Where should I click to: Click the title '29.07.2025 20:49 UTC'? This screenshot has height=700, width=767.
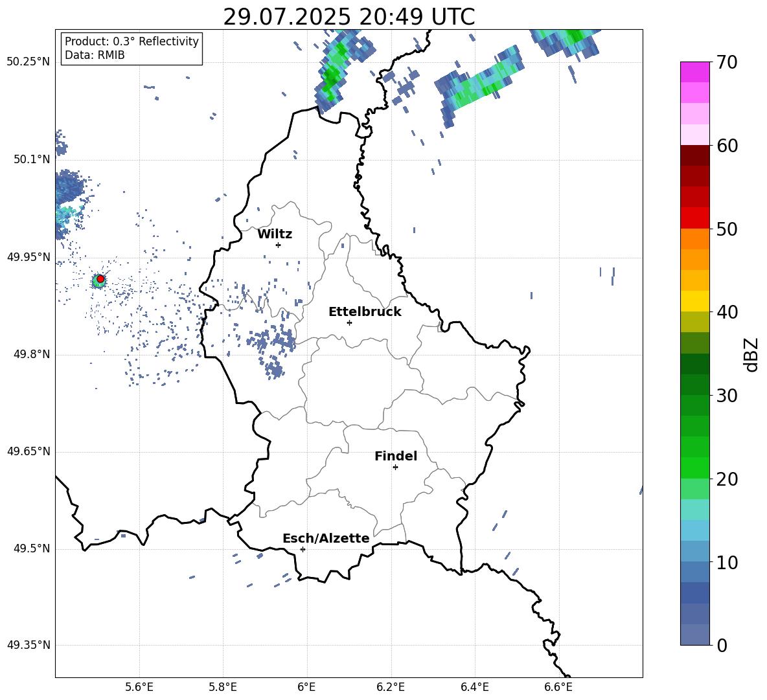[x=349, y=17]
